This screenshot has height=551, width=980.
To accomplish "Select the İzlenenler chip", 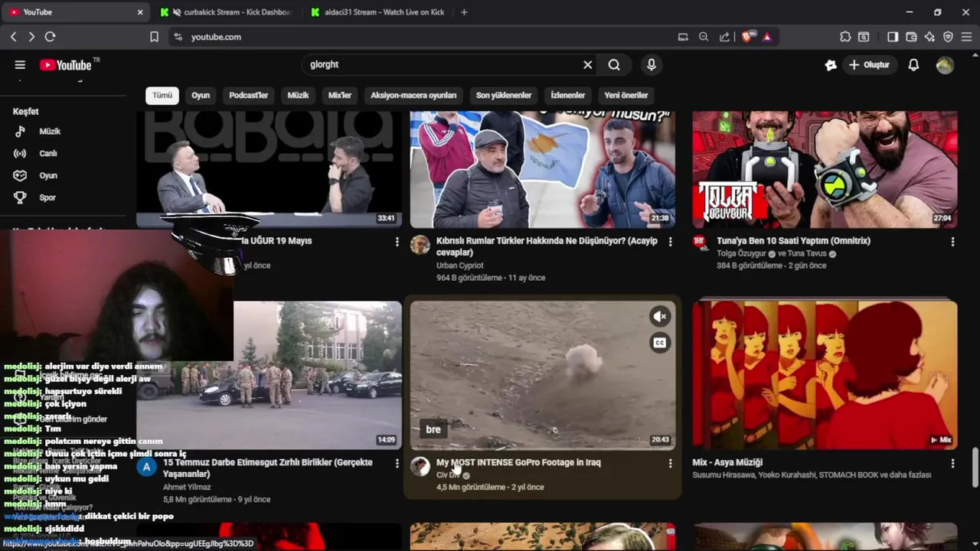I will [x=568, y=96].
